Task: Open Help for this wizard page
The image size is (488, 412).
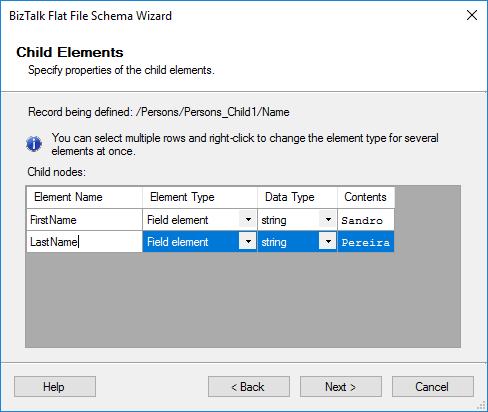Action: click(55, 387)
